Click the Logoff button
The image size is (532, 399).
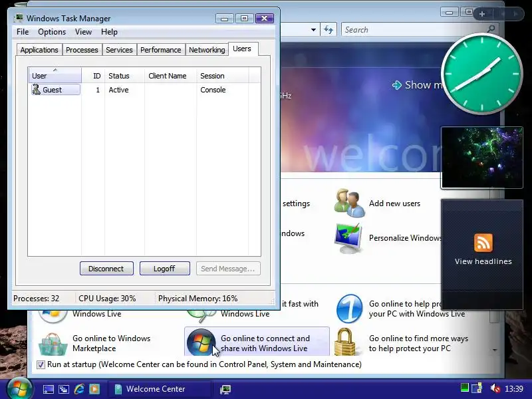(164, 269)
